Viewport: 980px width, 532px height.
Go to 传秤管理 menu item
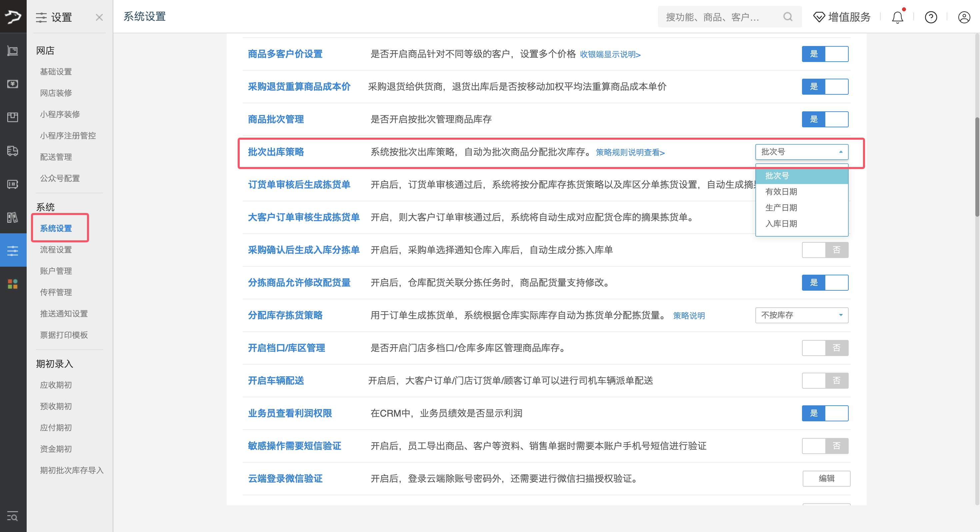[x=56, y=292]
